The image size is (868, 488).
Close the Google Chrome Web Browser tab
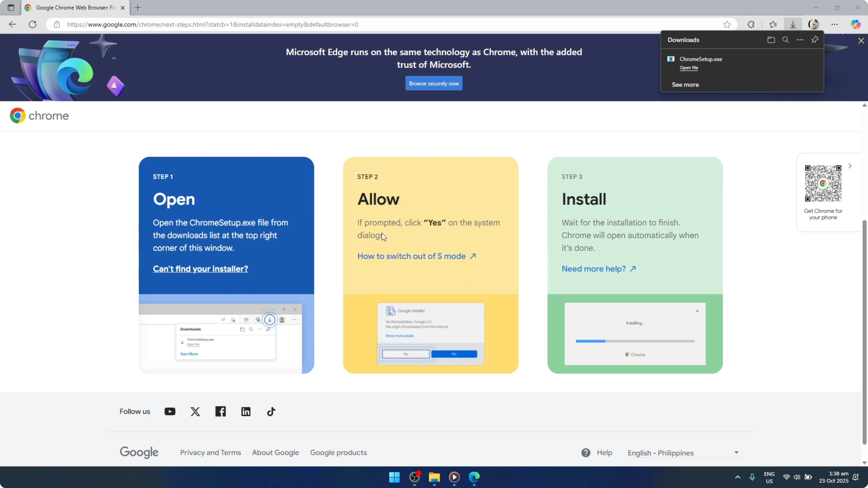(123, 8)
